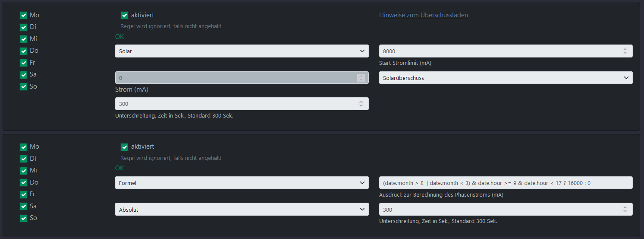Uncheck Mi in the second rule

coord(24,170)
